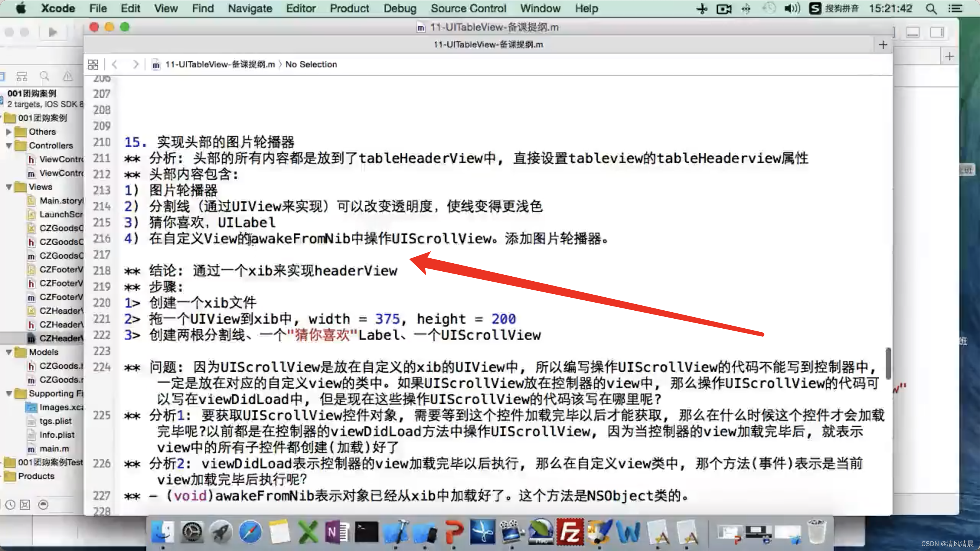Toggle source control status filter icon
Screen dimensions: 980x551
click(x=25, y=505)
